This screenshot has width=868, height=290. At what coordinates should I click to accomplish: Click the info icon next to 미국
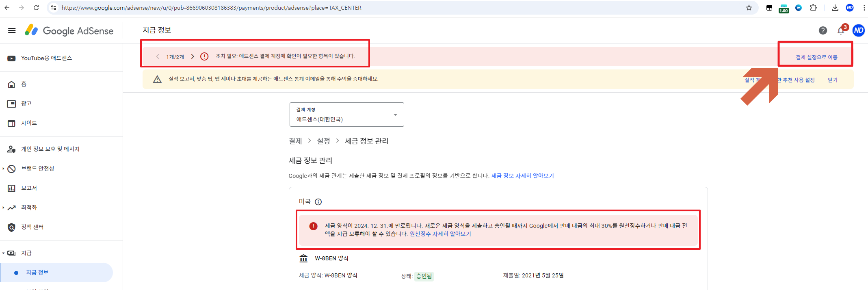tap(318, 202)
